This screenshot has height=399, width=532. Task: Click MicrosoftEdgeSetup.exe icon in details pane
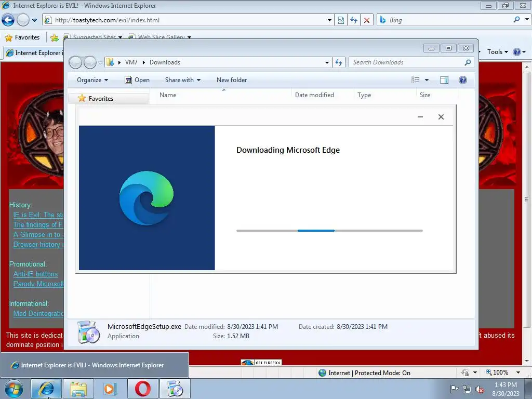click(88, 332)
